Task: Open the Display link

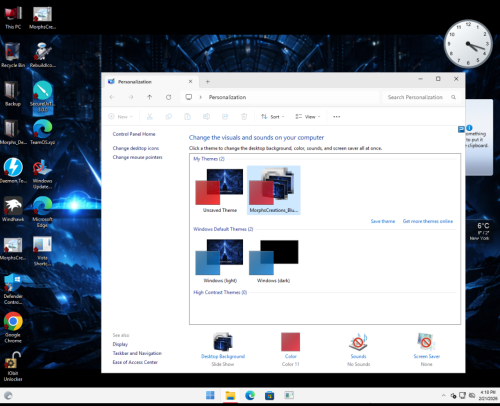Action: 120,344
